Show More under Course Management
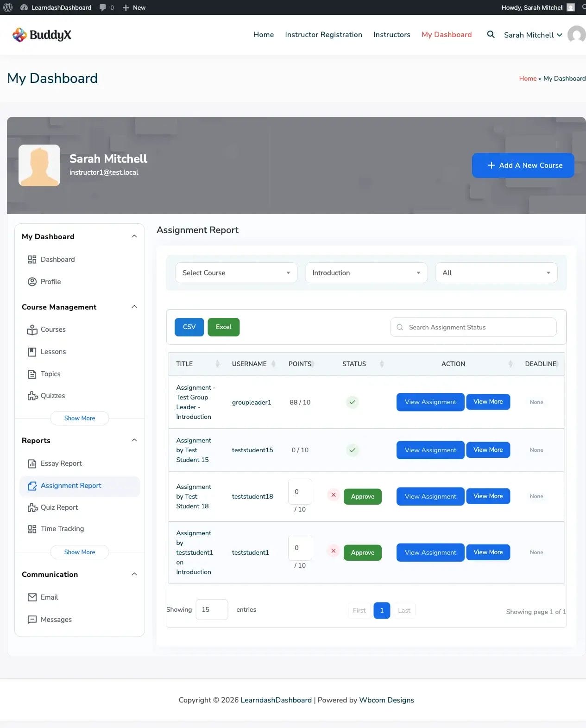 pos(80,418)
